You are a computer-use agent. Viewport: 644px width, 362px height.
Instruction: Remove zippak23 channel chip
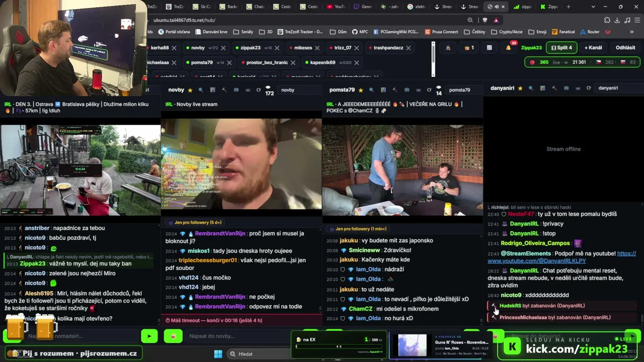pyautogui.click(x=277, y=48)
